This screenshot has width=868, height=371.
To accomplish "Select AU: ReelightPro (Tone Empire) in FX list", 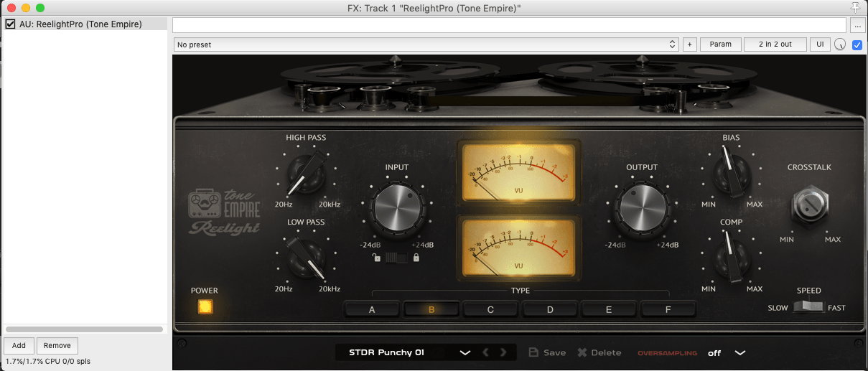I will click(80, 24).
